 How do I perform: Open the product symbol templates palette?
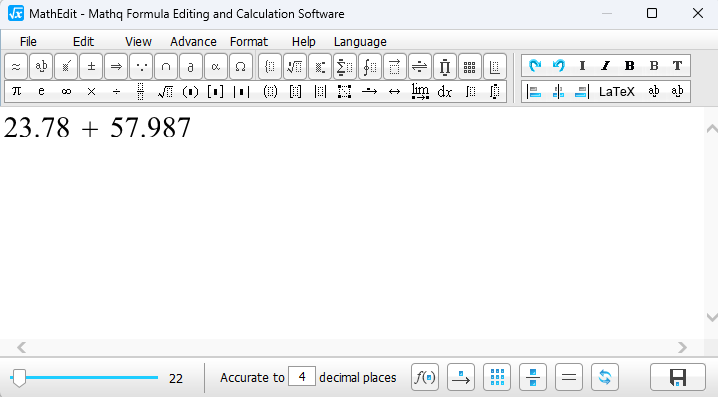pos(445,67)
